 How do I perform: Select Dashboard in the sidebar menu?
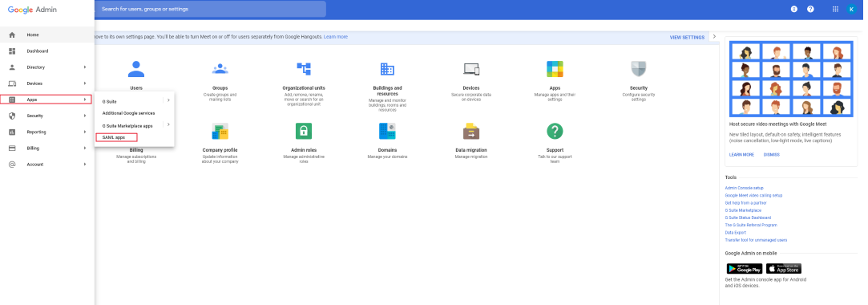[38, 51]
